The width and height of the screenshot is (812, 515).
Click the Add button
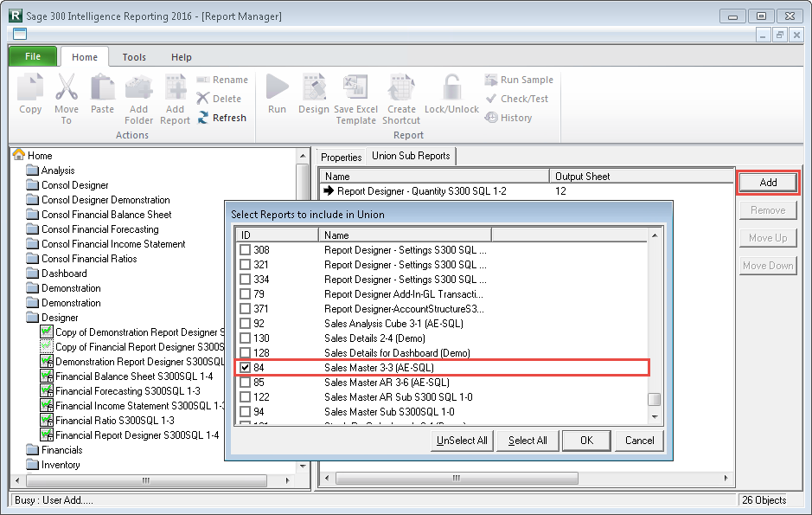click(x=768, y=183)
